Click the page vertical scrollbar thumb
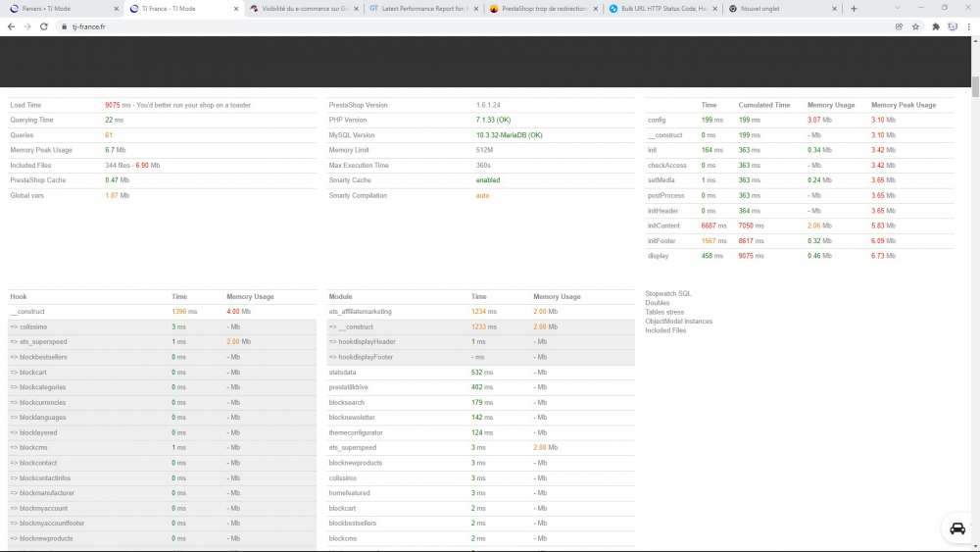 click(975, 86)
